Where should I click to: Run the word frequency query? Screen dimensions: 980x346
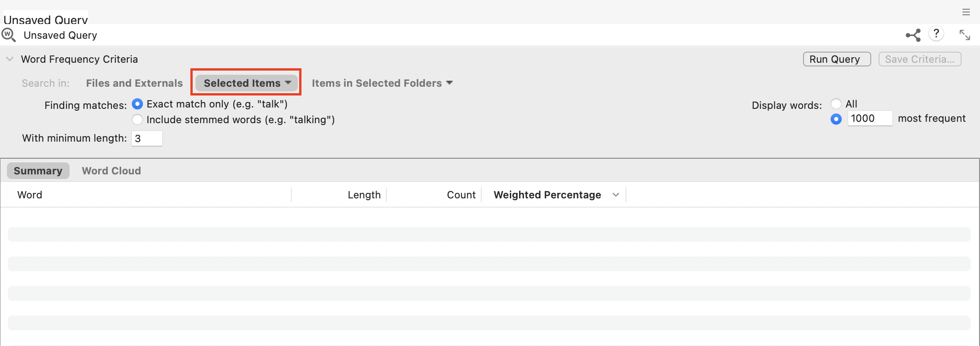[836, 59]
